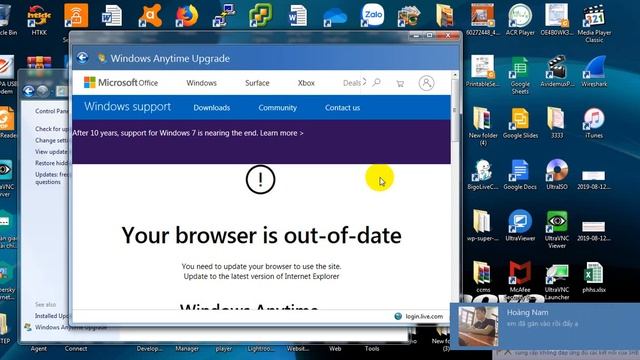Click the account sign-in avatar icon
The image size is (640, 360).
(x=426, y=83)
